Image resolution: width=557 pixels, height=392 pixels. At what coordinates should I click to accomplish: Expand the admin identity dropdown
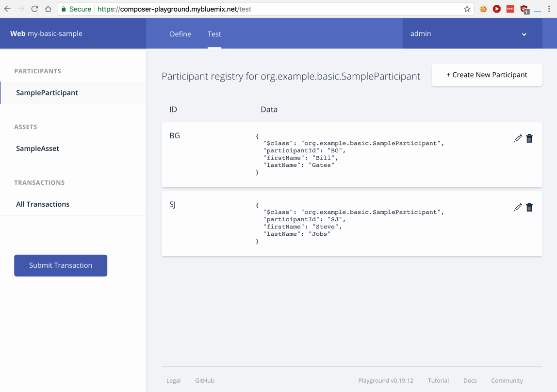tap(524, 34)
